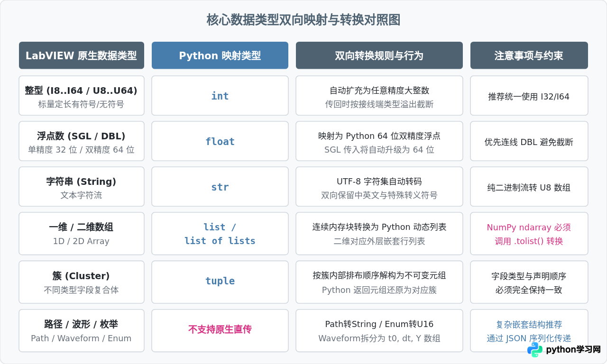This screenshot has width=607, height=364.
Task: Click the 字段类型与声明顺序必须完全保持一致 note
Action: 529,282
